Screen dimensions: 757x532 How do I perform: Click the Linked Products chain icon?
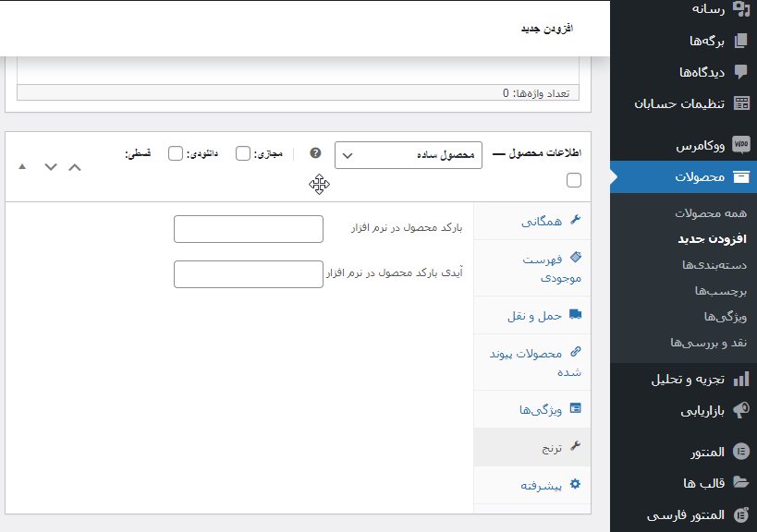pos(576,352)
